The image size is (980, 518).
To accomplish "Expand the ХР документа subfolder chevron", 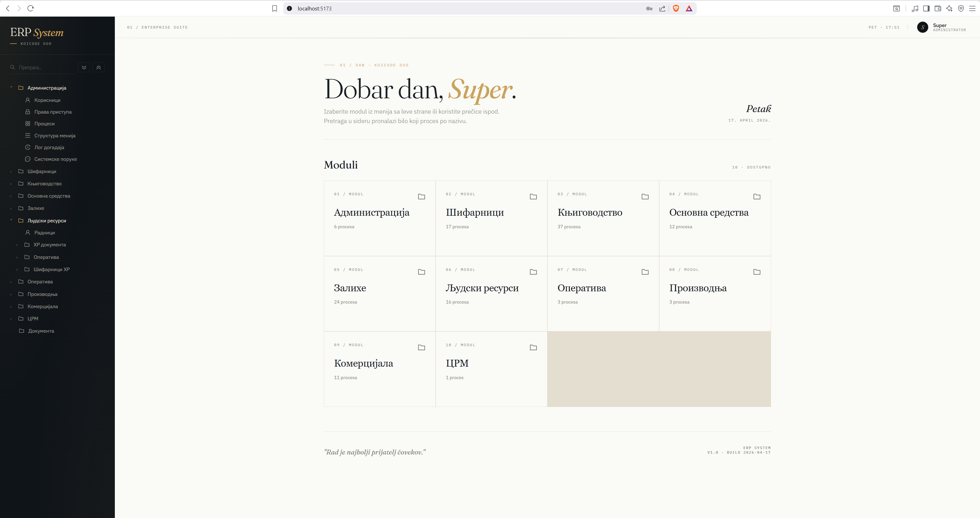I will [x=17, y=245].
